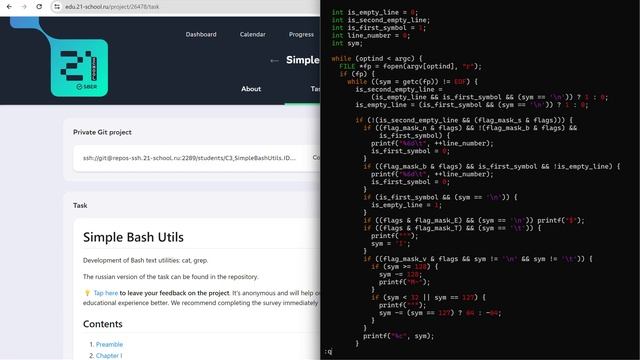Click the Simple Bash Utils heading
640x360 pixels.
133,237
